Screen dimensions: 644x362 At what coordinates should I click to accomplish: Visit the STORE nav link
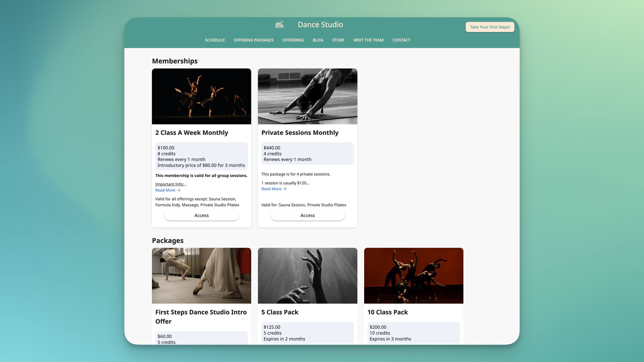(338, 40)
